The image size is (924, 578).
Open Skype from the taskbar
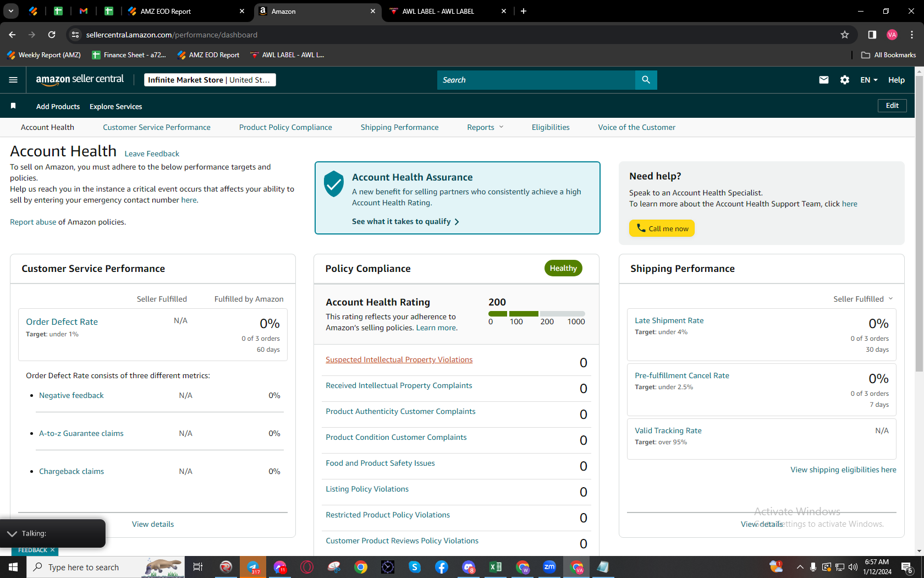point(415,567)
